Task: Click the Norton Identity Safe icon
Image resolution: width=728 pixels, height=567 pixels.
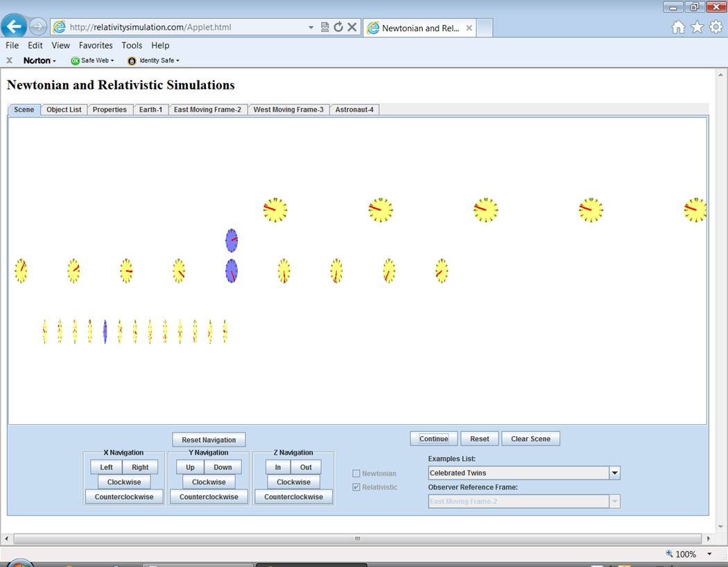Action: pyautogui.click(x=132, y=60)
